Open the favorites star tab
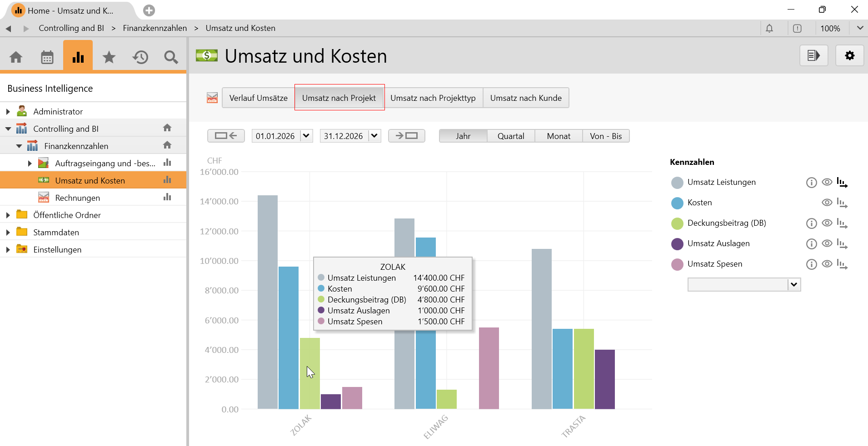The image size is (868, 446). (x=109, y=57)
